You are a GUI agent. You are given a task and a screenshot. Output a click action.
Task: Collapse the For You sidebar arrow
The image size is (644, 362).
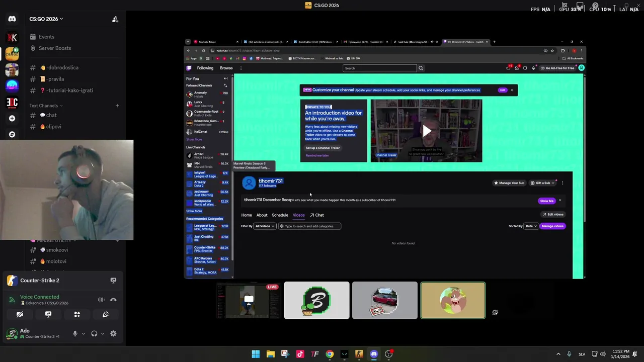click(x=225, y=78)
